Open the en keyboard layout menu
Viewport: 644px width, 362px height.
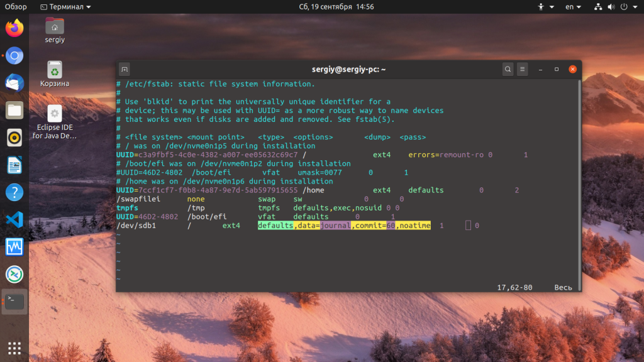coord(573,6)
